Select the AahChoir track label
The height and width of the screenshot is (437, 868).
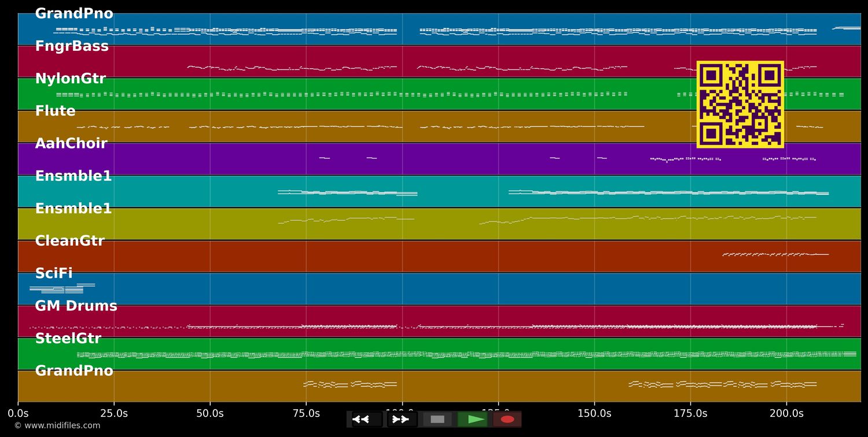[x=71, y=144]
